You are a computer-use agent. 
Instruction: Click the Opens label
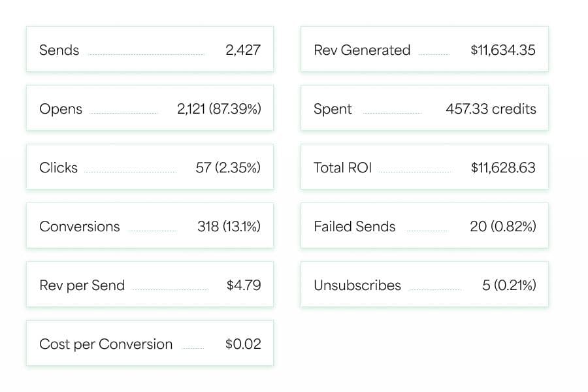(x=61, y=109)
